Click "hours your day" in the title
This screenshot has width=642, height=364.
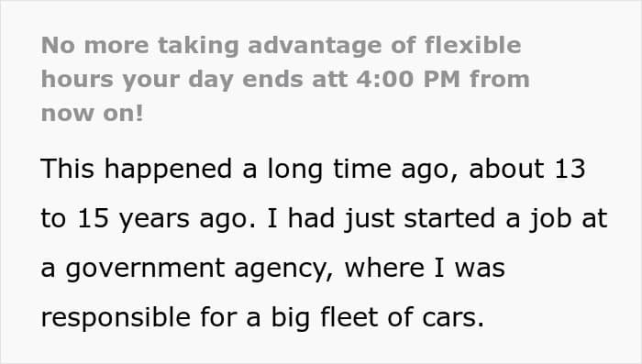click(x=138, y=80)
